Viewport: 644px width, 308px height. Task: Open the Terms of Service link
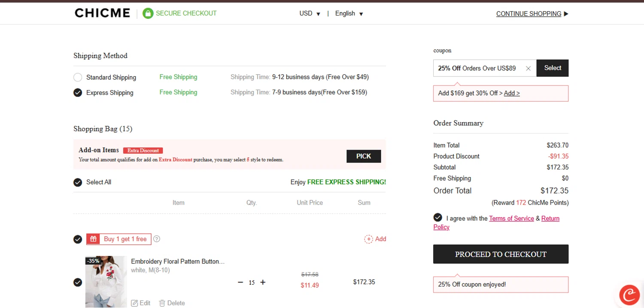coord(511,218)
